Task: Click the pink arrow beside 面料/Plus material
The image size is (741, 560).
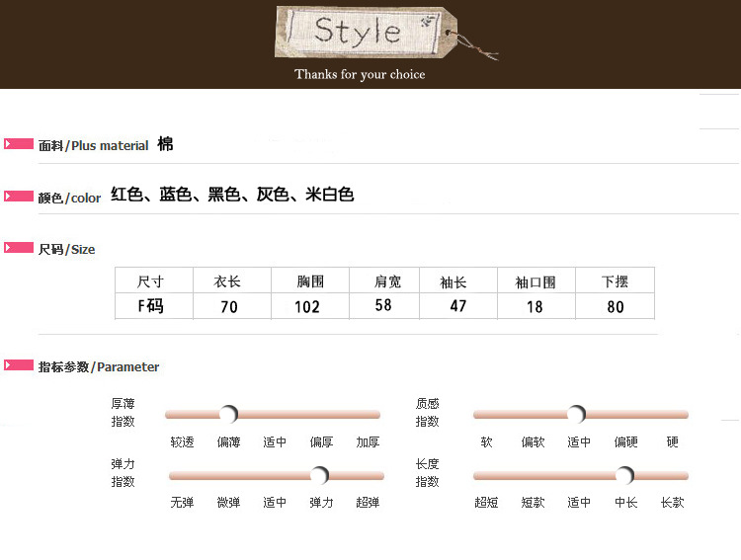Action: tap(19, 144)
